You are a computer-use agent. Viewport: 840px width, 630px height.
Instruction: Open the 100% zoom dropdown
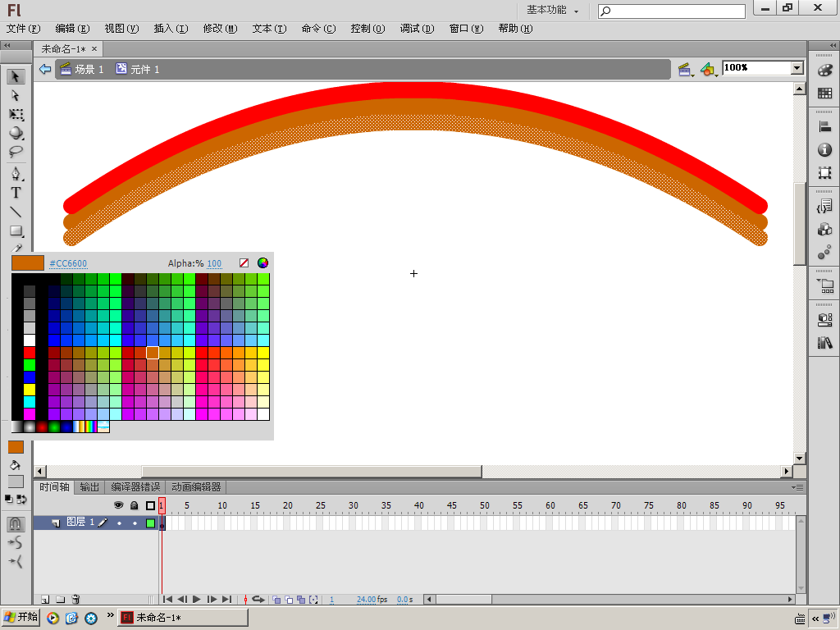[x=797, y=68]
